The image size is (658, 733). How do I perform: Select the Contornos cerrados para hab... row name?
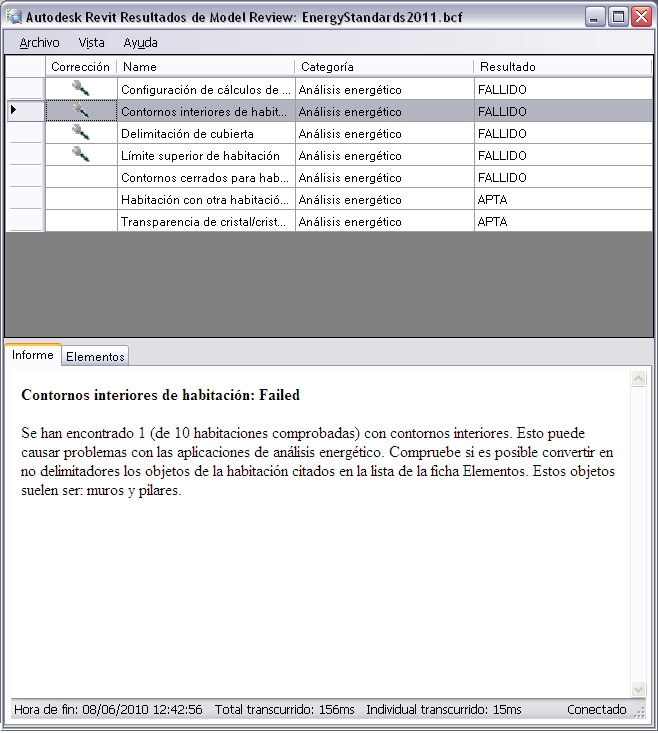(206, 178)
